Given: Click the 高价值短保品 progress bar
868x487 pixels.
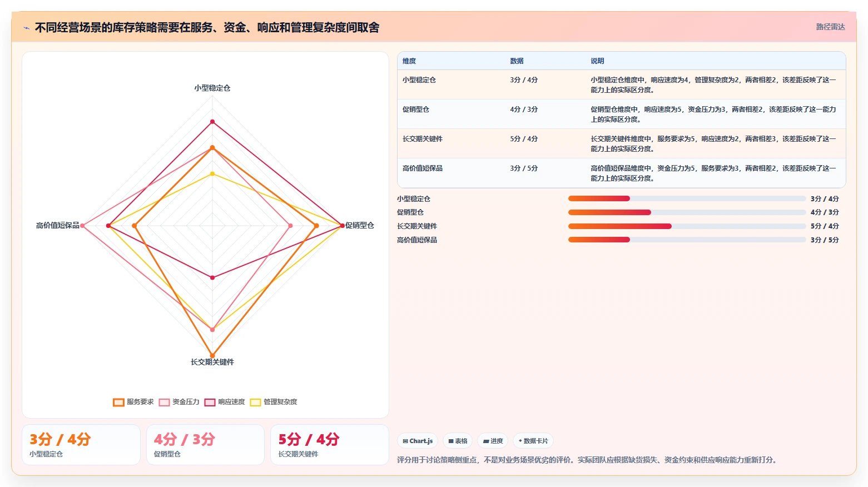Looking at the screenshot, I should tap(687, 240).
